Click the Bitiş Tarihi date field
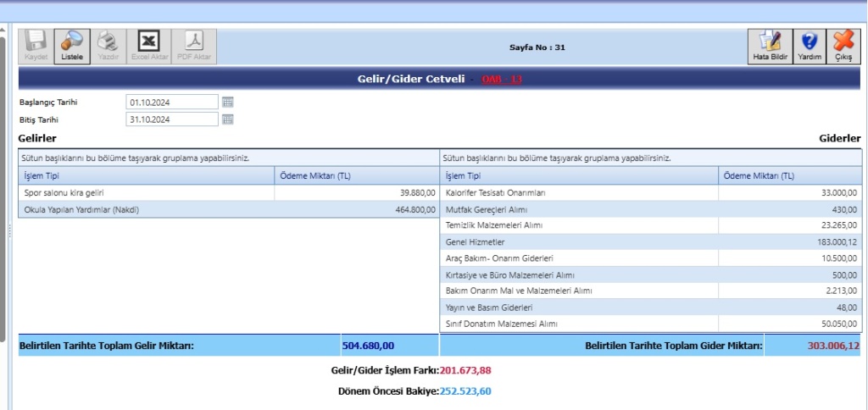The width and height of the screenshot is (868, 410). click(x=172, y=119)
